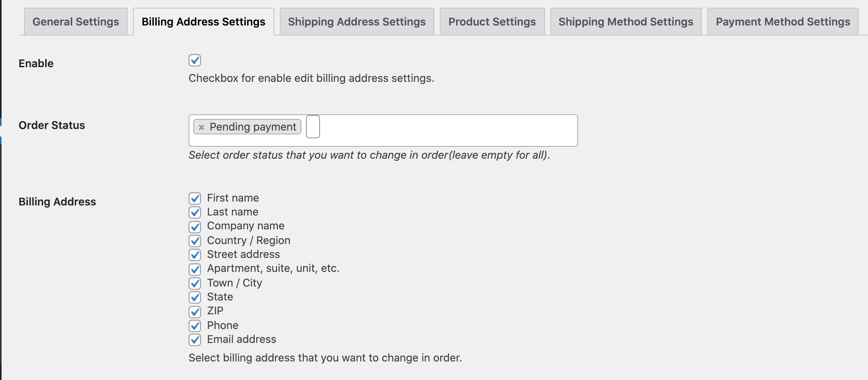This screenshot has height=380, width=868.
Task: Uncheck the Town / City checkbox
Action: click(x=195, y=283)
